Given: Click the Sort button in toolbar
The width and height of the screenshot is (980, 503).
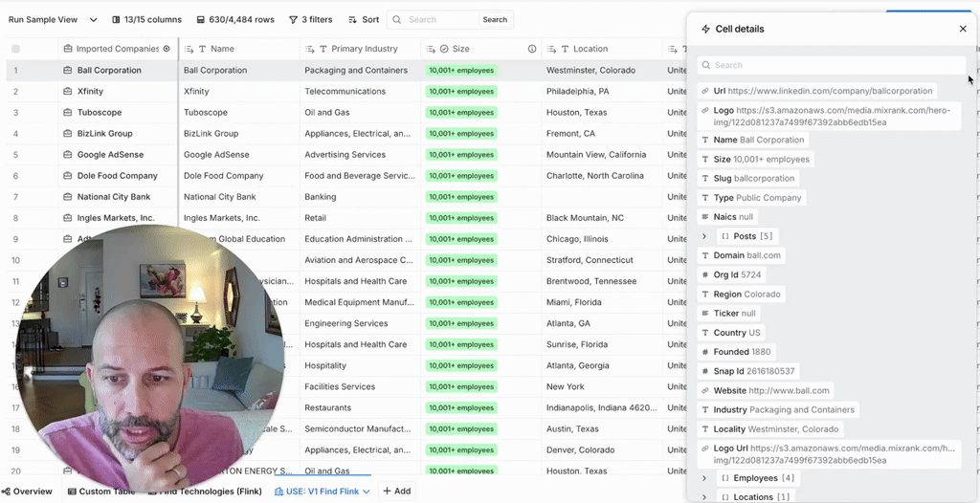Looking at the screenshot, I should (x=363, y=19).
